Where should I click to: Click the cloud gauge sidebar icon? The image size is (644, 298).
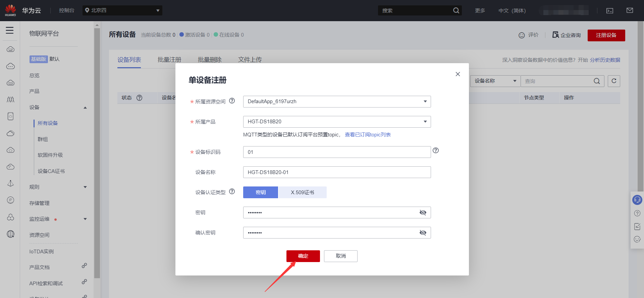[x=10, y=167]
